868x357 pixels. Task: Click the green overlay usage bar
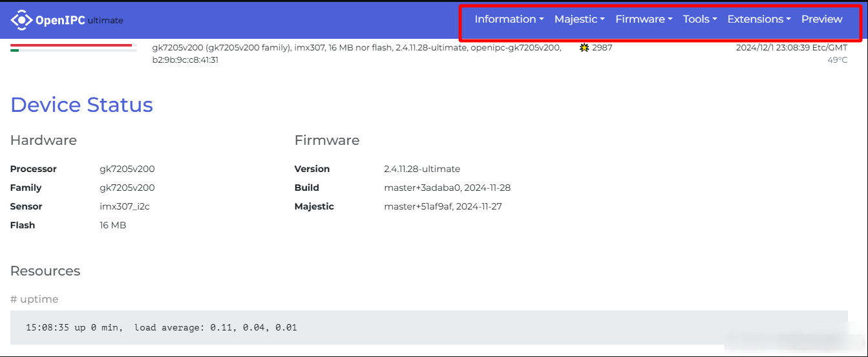pos(14,50)
